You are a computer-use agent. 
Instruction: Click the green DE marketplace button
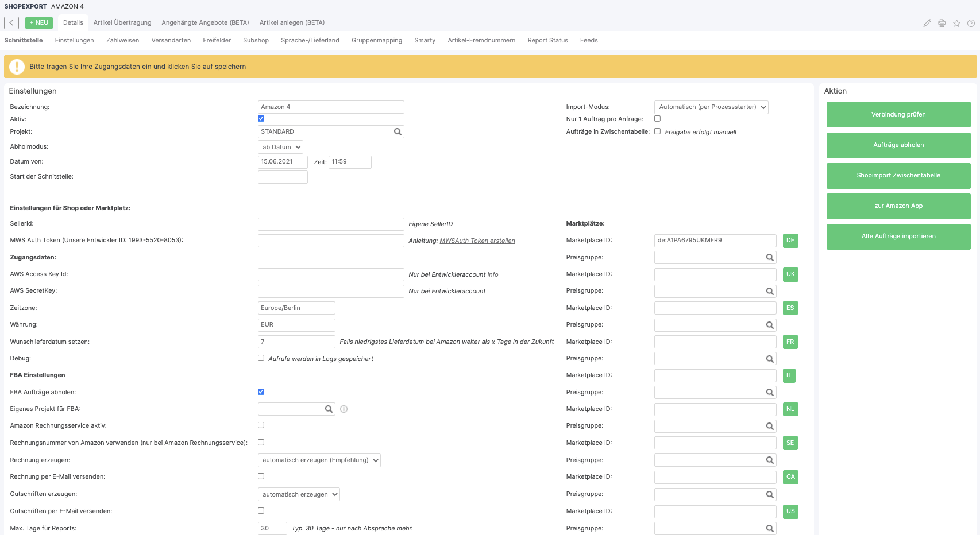coord(790,241)
